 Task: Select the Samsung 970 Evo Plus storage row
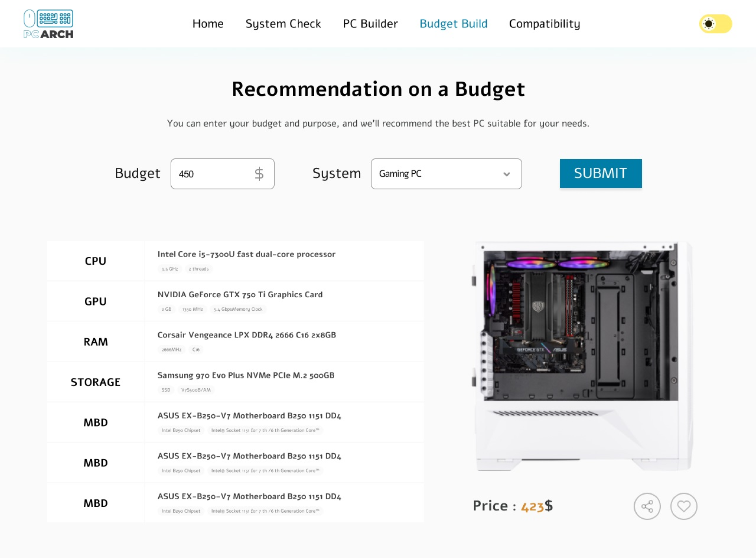coord(246,375)
